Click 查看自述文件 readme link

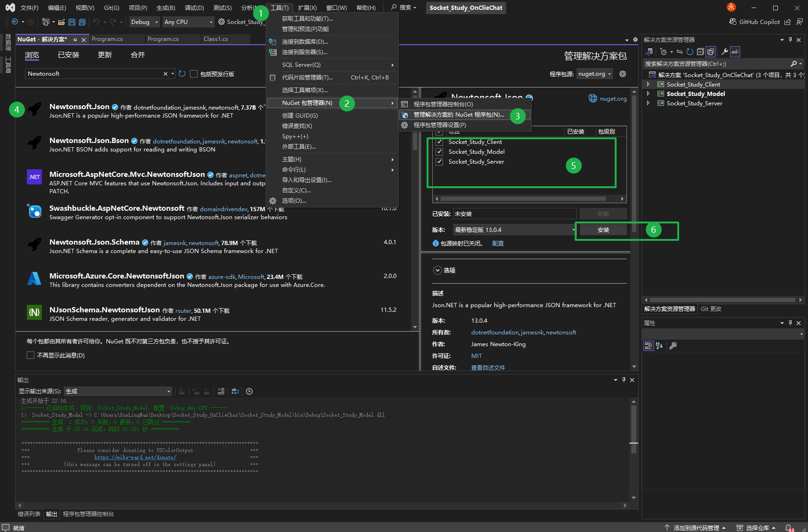pos(488,368)
